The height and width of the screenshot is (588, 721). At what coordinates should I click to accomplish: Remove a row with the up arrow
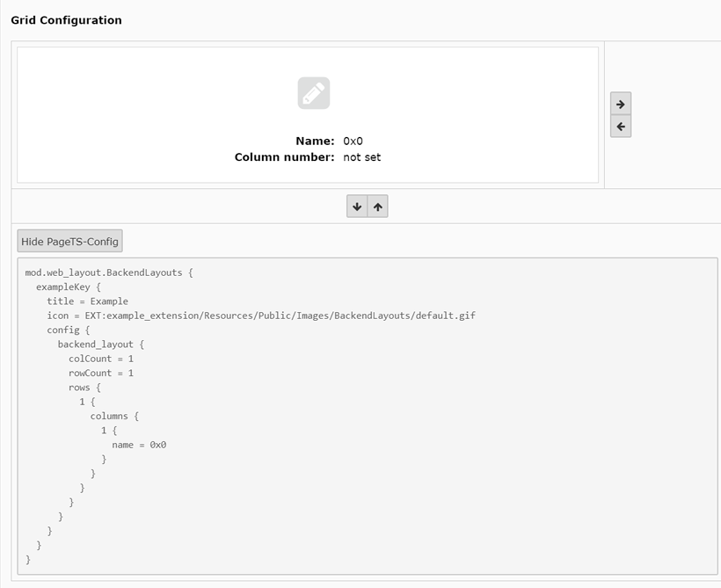click(378, 207)
